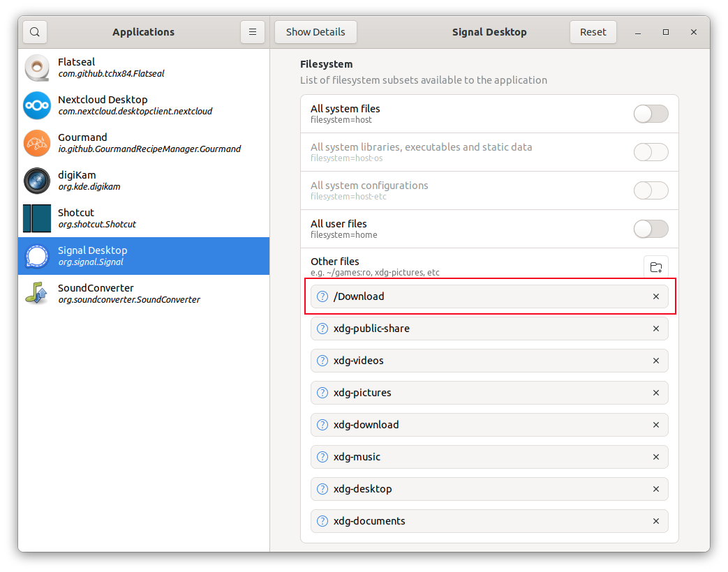Toggle All system files switch
The height and width of the screenshot is (572, 728).
[x=651, y=114]
